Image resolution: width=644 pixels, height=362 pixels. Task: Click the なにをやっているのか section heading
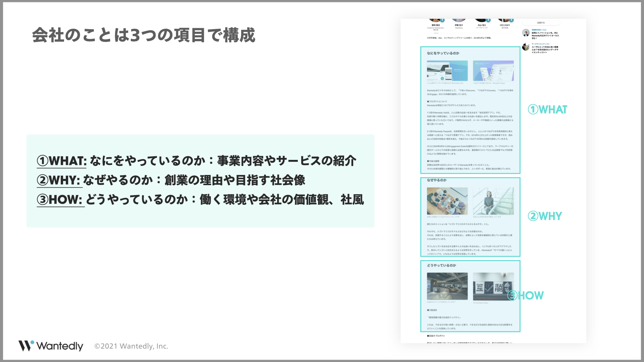point(443,53)
